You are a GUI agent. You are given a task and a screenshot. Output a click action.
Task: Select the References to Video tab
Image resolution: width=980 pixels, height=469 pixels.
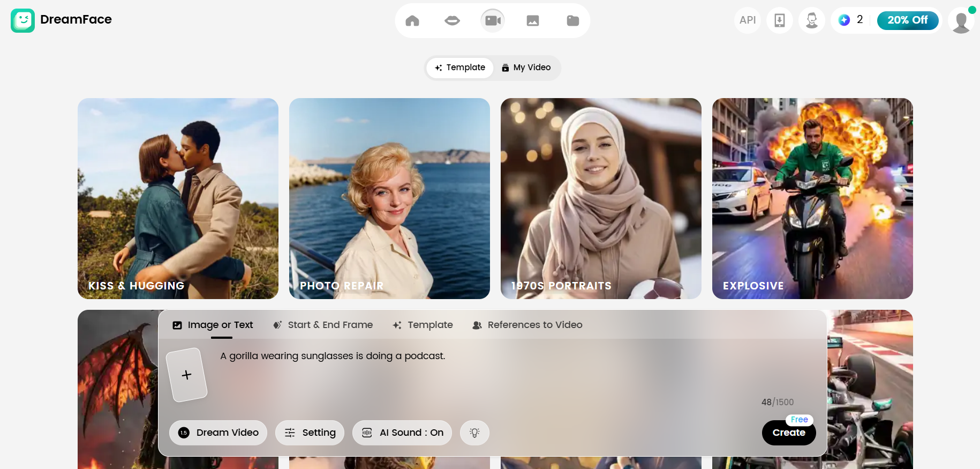[x=527, y=325]
